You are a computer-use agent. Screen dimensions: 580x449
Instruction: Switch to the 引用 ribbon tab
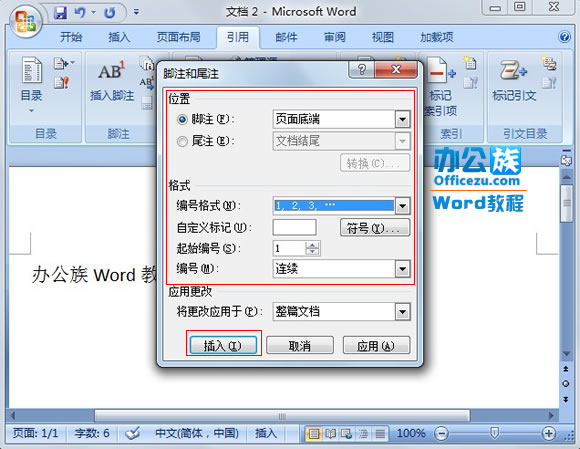[x=238, y=37]
